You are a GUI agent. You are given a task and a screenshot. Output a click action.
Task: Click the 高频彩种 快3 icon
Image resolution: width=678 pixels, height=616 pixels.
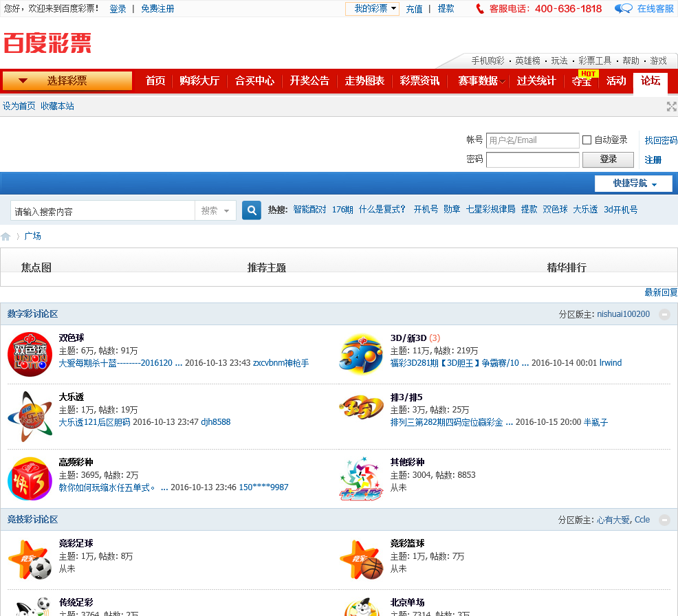coord(30,478)
